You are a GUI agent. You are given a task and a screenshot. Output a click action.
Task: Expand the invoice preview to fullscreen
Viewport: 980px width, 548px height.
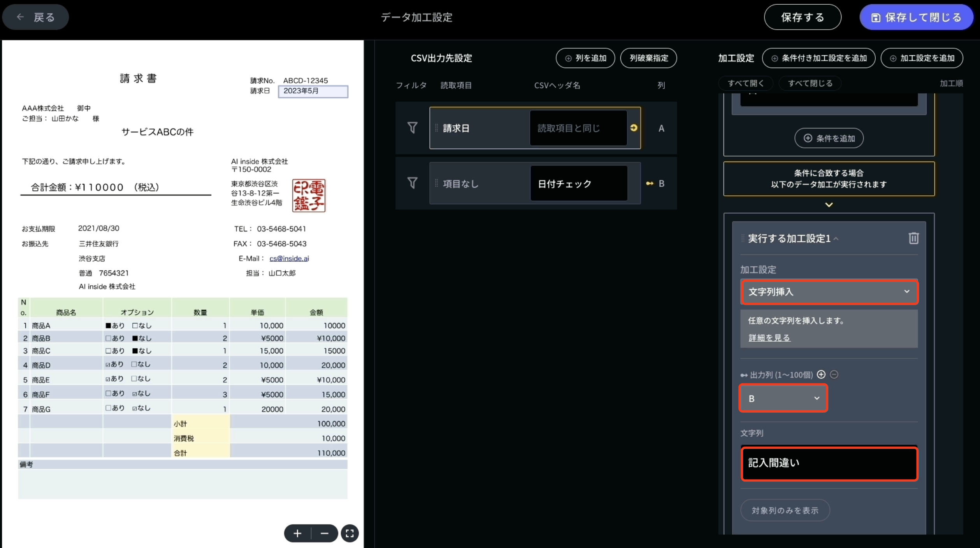(x=349, y=533)
